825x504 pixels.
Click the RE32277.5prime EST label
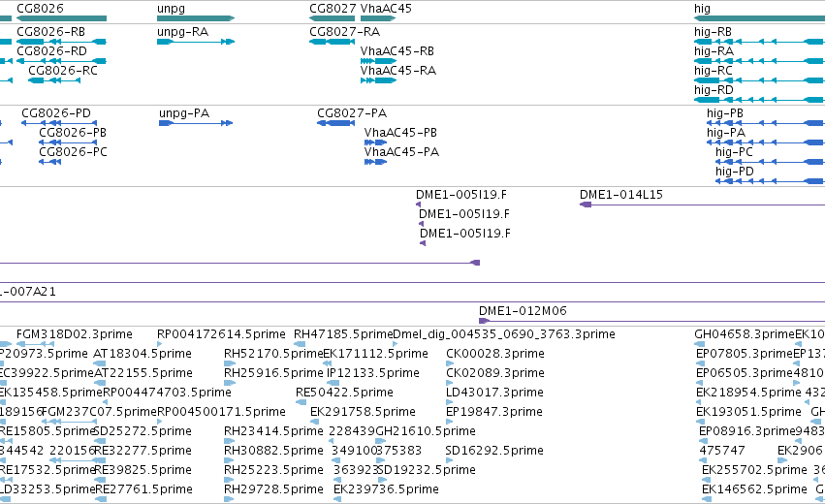click(143, 451)
